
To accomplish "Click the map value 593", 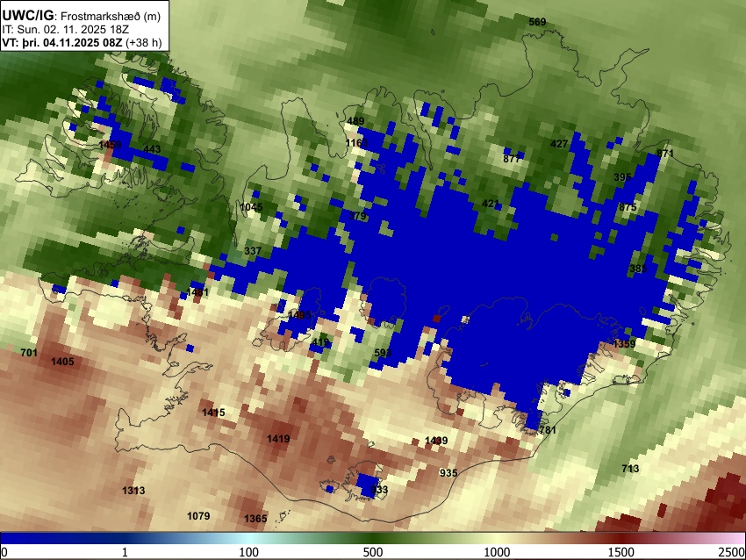I will click(383, 353).
